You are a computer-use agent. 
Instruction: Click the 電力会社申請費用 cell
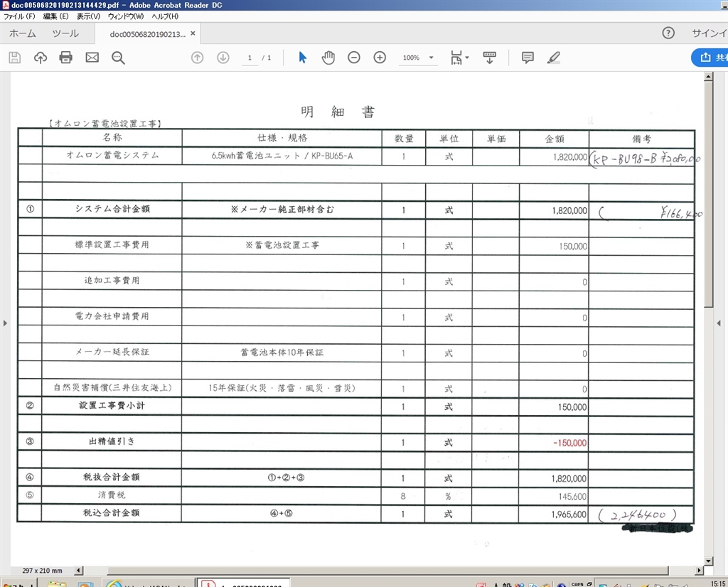coord(112,316)
